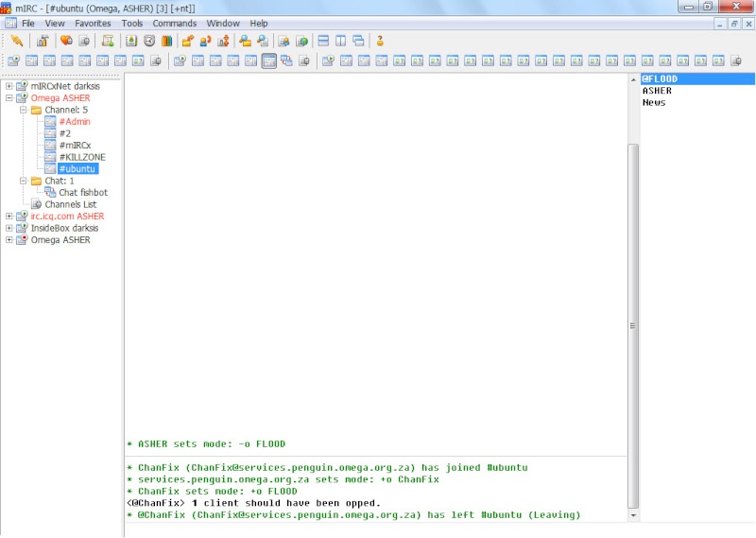Open the Favorites menu
The image size is (756, 538).
coord(93,23)
